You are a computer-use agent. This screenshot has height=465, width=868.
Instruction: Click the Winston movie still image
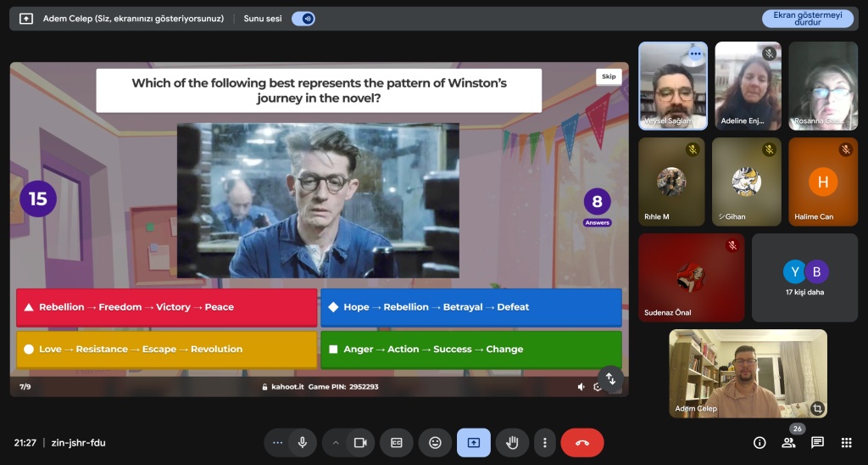tap(318, 200)
